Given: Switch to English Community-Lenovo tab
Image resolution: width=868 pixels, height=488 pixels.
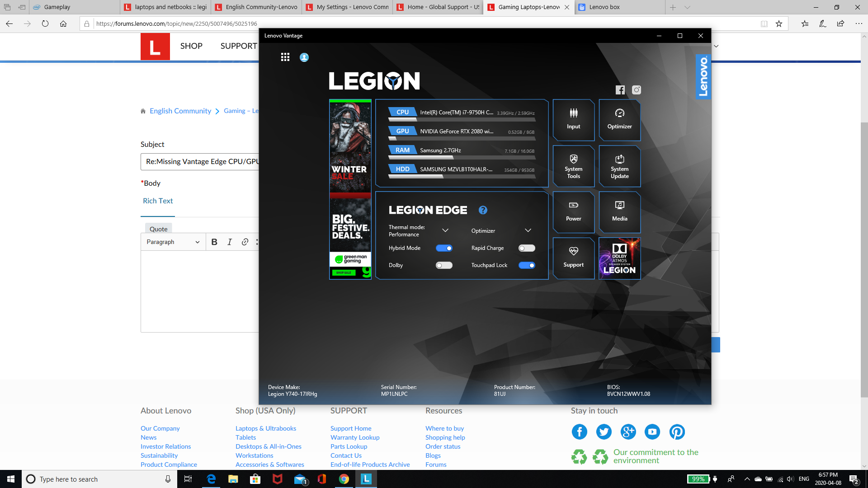Looking at the screenshot, I should pyautogui.click(x=256, y=7).
